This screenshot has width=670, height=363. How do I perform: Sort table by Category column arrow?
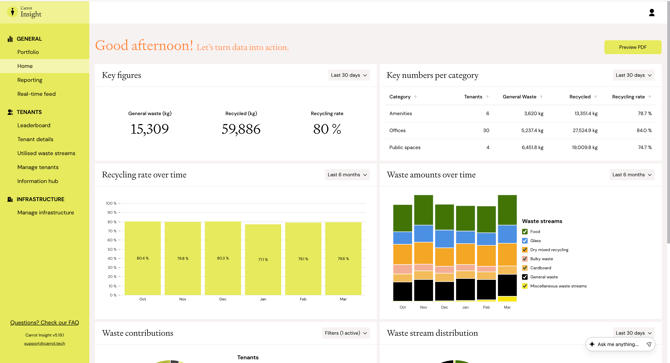point(415,97)
